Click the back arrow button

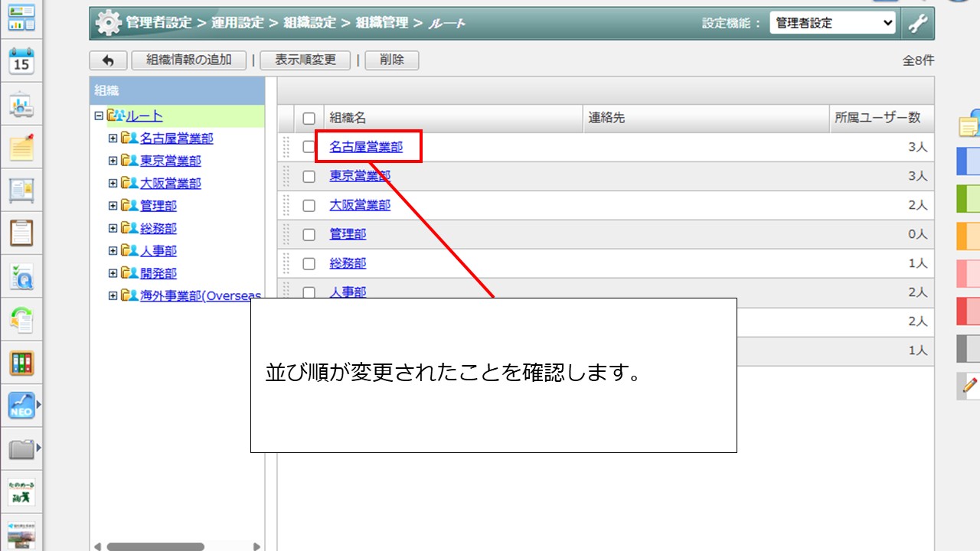coord(108,60)
